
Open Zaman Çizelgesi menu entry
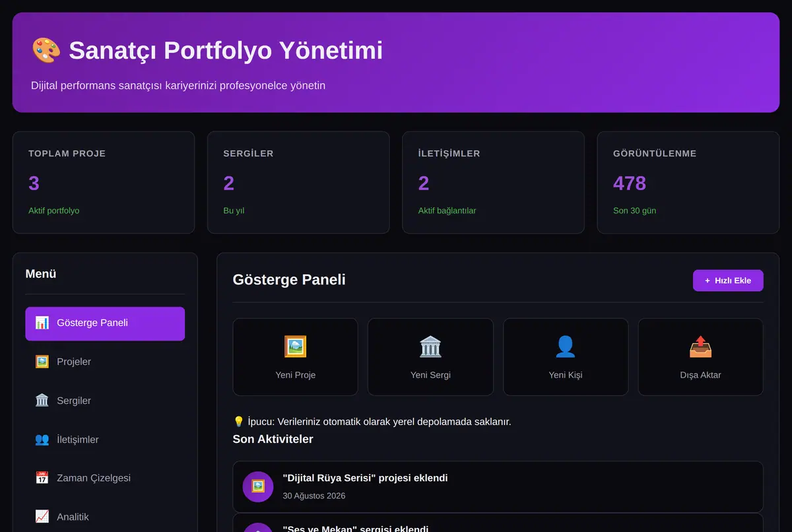[x=105, y=478]
